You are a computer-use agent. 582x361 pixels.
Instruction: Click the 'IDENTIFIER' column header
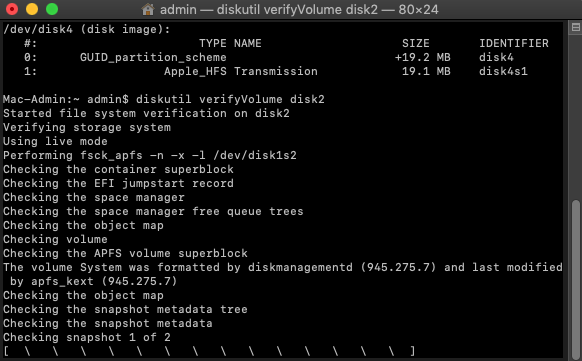tap(514, 43)
